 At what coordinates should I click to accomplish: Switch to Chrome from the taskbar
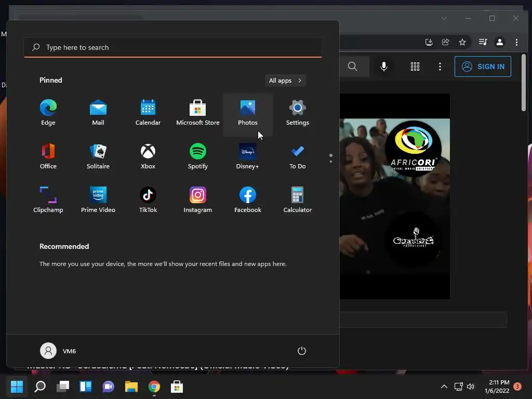(x=154, y=387)
